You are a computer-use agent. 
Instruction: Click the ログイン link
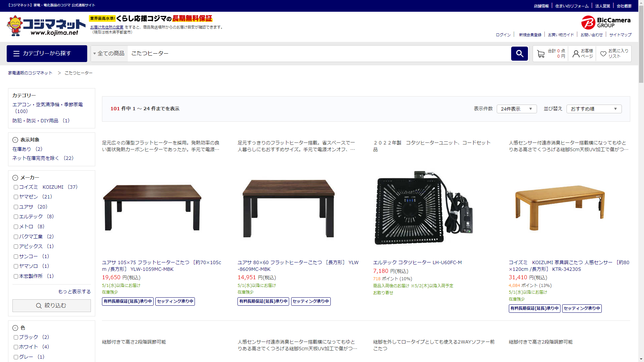[x=503, y=35]
